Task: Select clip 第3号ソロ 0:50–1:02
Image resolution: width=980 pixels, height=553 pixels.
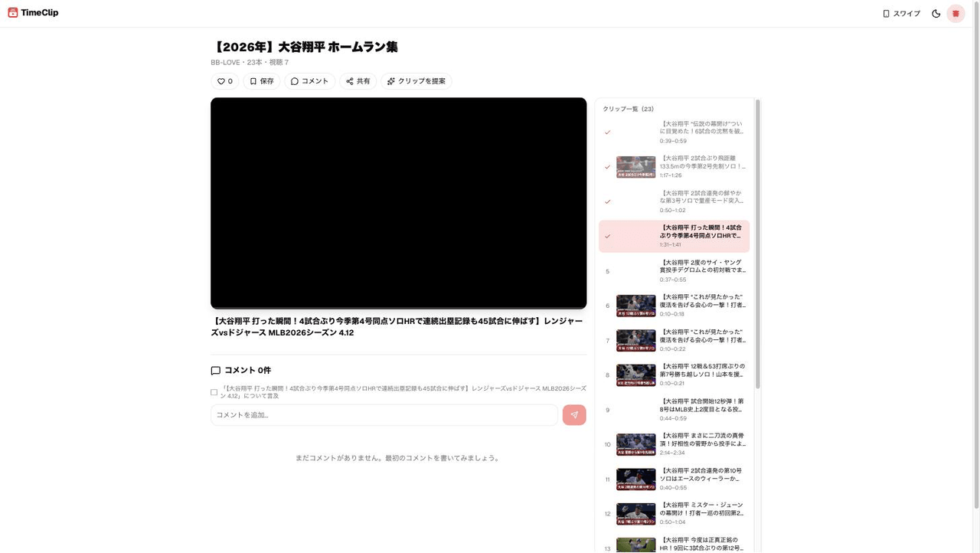Action: click(674, 201)
